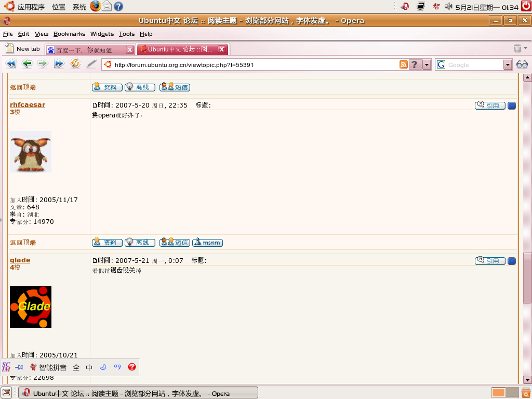Launch Firefox from the top panel
This screenshot has height=399, width=532.
coord(96,6)
